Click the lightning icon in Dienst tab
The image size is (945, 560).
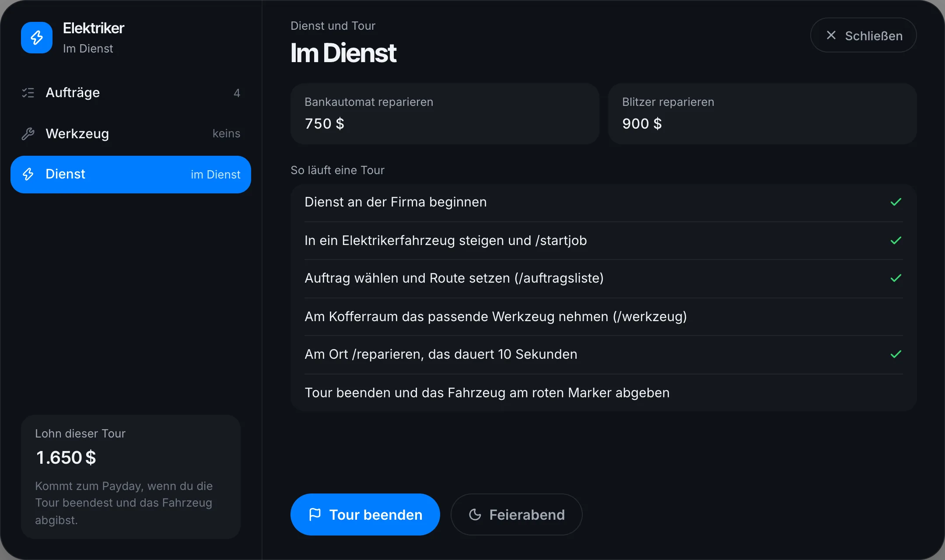point(28,174)
